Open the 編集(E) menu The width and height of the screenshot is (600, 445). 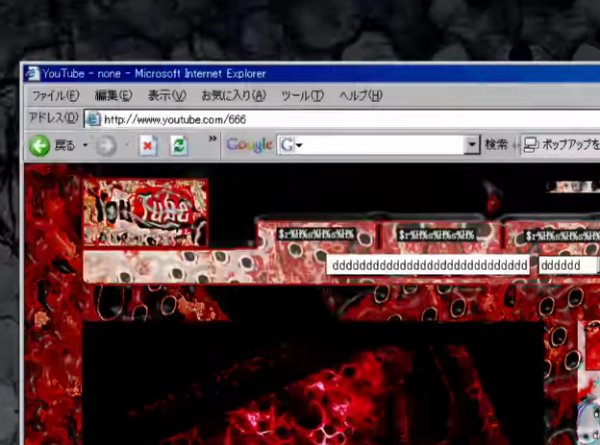tap(113, 95)
